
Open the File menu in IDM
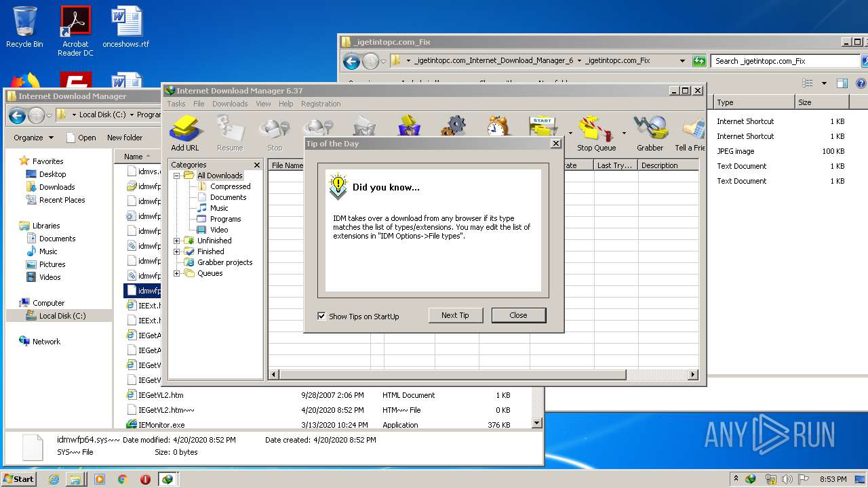click(199, 104)
